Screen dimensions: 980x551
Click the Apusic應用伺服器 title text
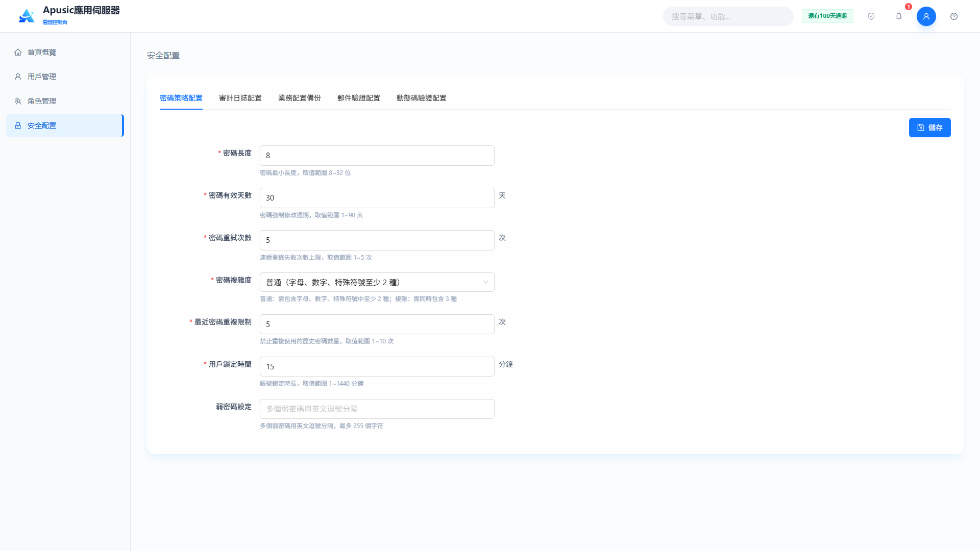(x=81, y=10)
